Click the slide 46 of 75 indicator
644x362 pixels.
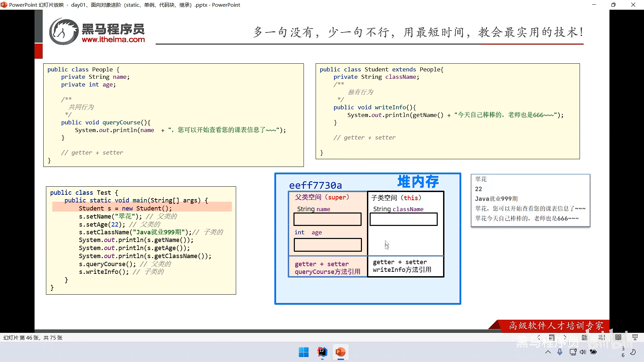coord(33,338)
